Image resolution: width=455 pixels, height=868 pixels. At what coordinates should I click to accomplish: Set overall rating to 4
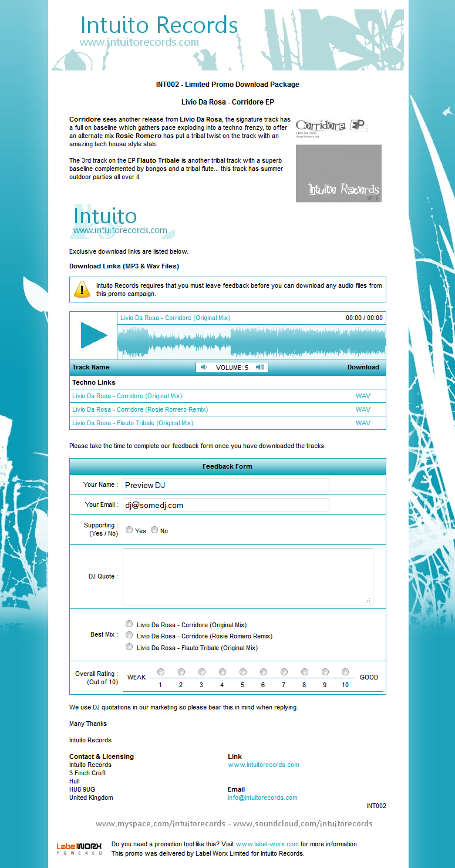tap(223, 672)
